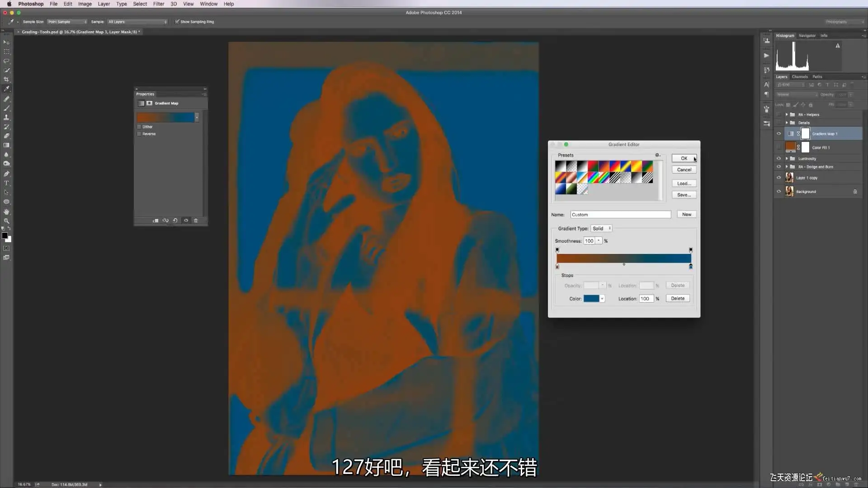
Task: Select the Lasso tool
Action: coord(6,61)
